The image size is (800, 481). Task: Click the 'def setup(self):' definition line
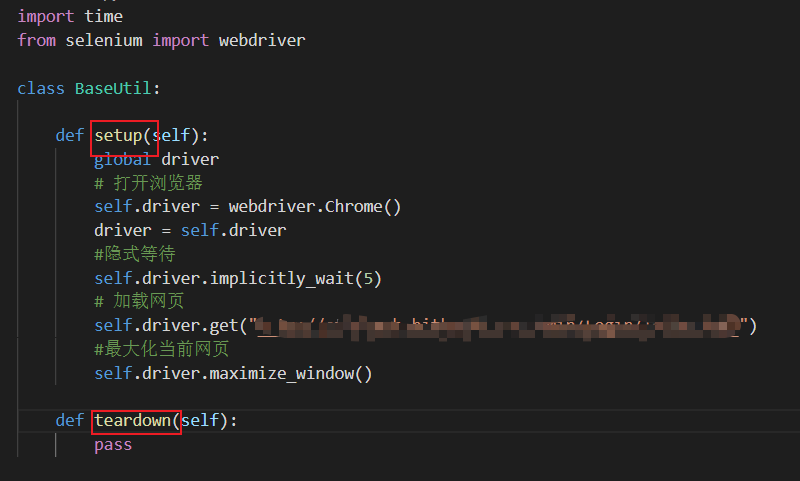tap(132, 135)
